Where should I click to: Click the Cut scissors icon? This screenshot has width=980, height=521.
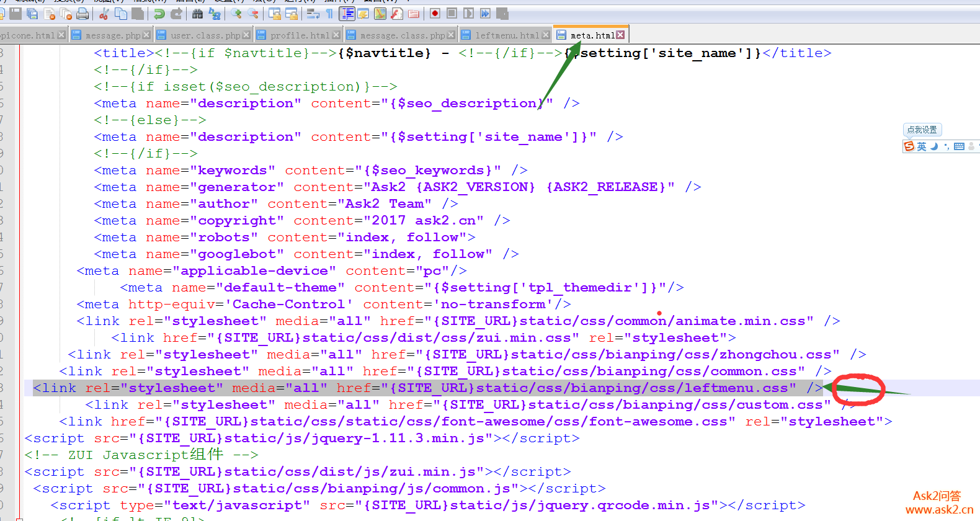coord(104,14)
